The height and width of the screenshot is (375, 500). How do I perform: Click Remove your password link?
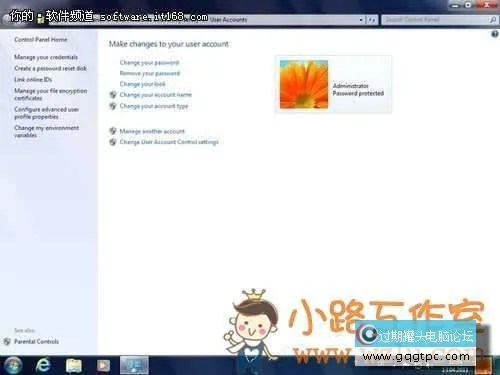[150, 73]
